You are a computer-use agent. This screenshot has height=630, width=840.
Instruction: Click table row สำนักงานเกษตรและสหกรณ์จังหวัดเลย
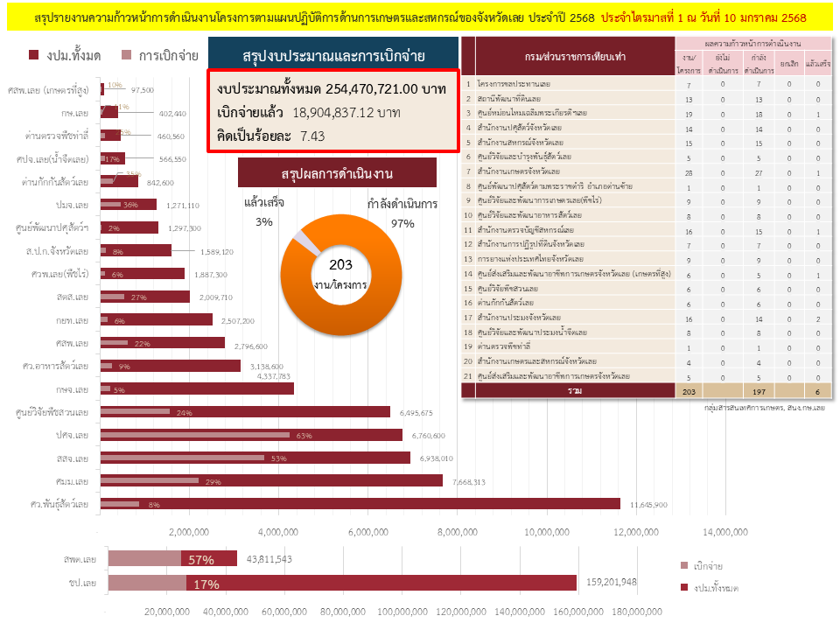point(647,361)
